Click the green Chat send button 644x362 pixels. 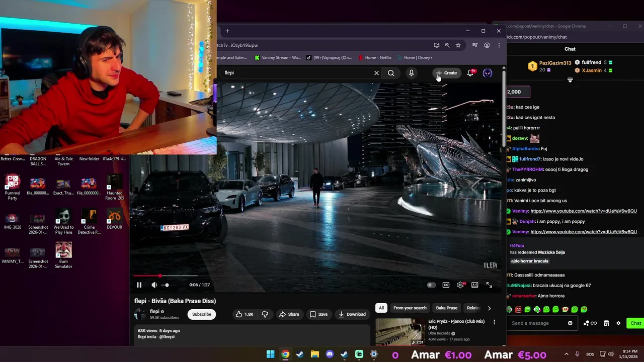[x=635, y=323]
